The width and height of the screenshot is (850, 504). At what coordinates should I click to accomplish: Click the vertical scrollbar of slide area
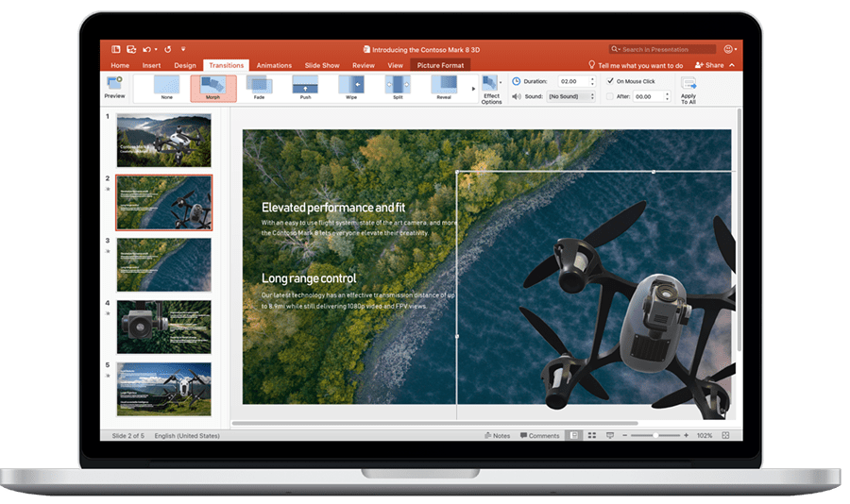tap(739, 230)
